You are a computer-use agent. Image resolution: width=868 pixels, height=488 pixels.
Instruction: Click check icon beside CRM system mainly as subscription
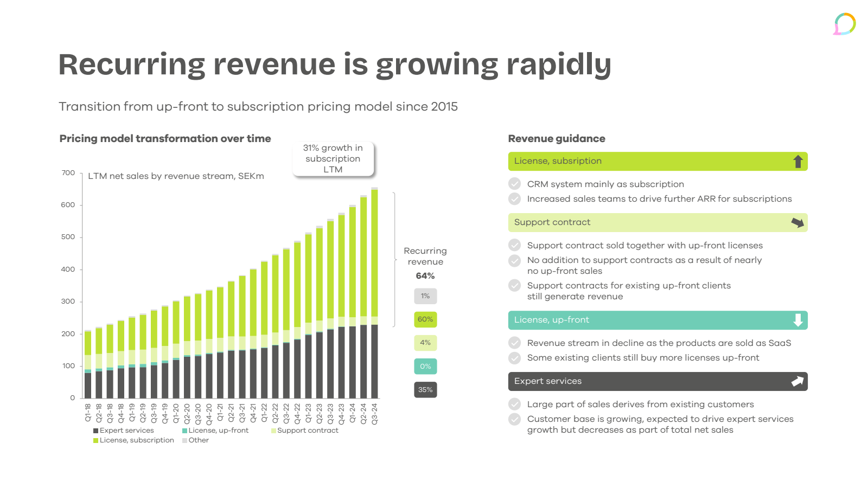point(515,184)
